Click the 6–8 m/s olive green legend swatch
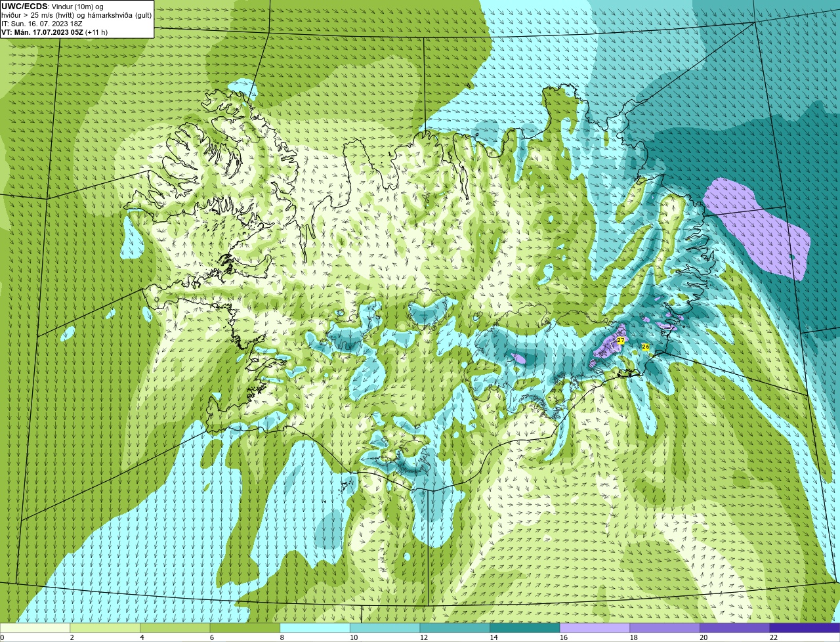Screen dimensions: 840x642 tap(245, 628)
